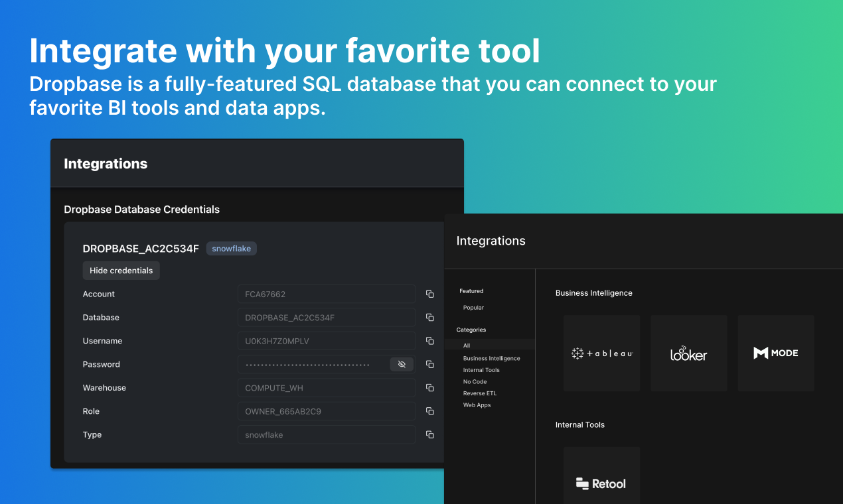The height and width of the screenshot is (504, 843).
Task: Open the Looker integration card
Action: click(x=689, y=353)
